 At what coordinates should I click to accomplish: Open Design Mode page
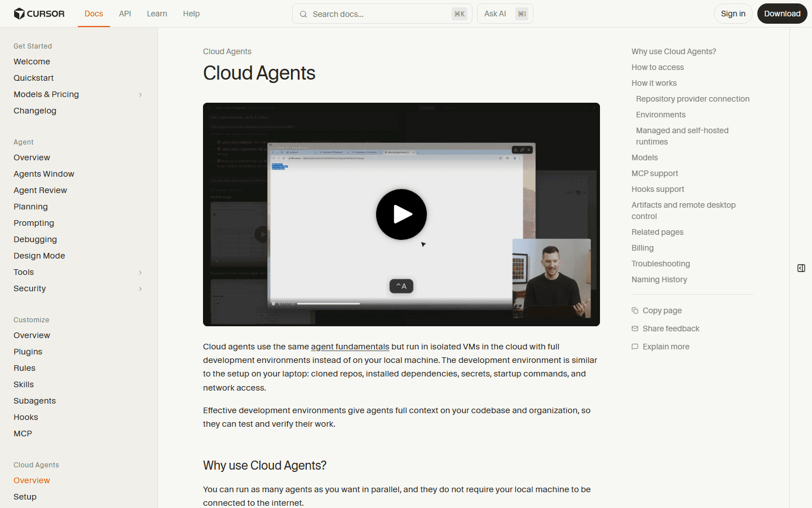point(39,256)
